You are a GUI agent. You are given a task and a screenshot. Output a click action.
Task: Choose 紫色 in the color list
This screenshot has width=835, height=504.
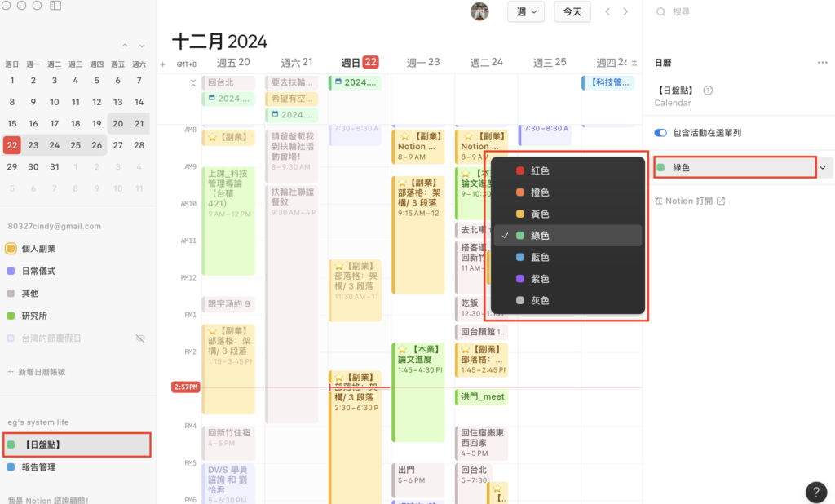click(x=540, y=279)
